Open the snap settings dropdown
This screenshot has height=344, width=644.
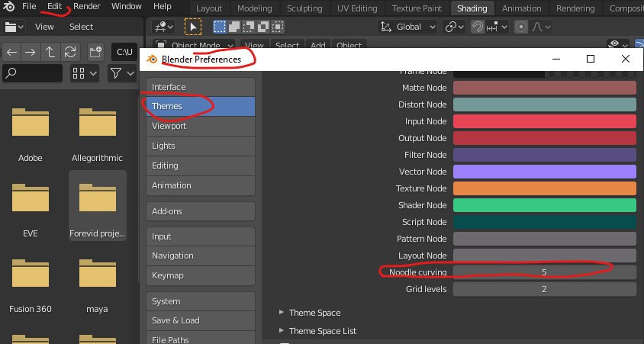point(497,27)
